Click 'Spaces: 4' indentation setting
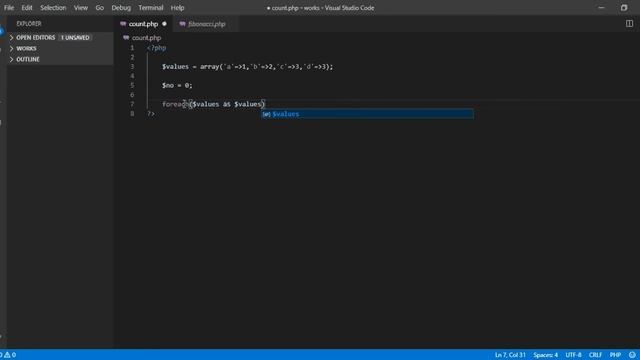The image size is (640, 360). (545, 355)
